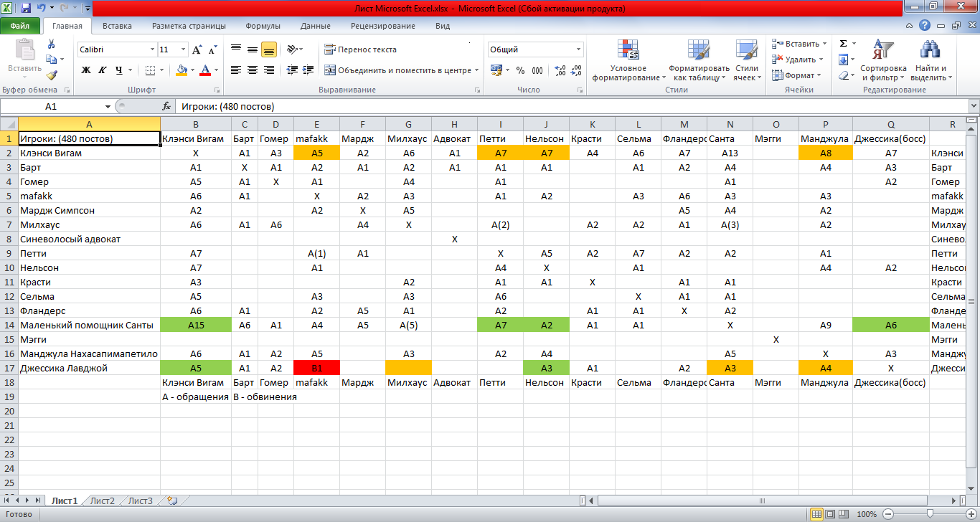This screenshot has width=980, height=522.
Task: Open Format as Table (Форматировать как таблицу)
Action: (699, 60)
